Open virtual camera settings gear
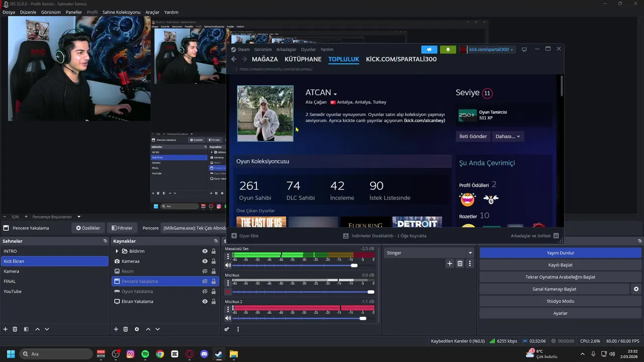Viewport: 644px width, 362px height. pos(636,289)
